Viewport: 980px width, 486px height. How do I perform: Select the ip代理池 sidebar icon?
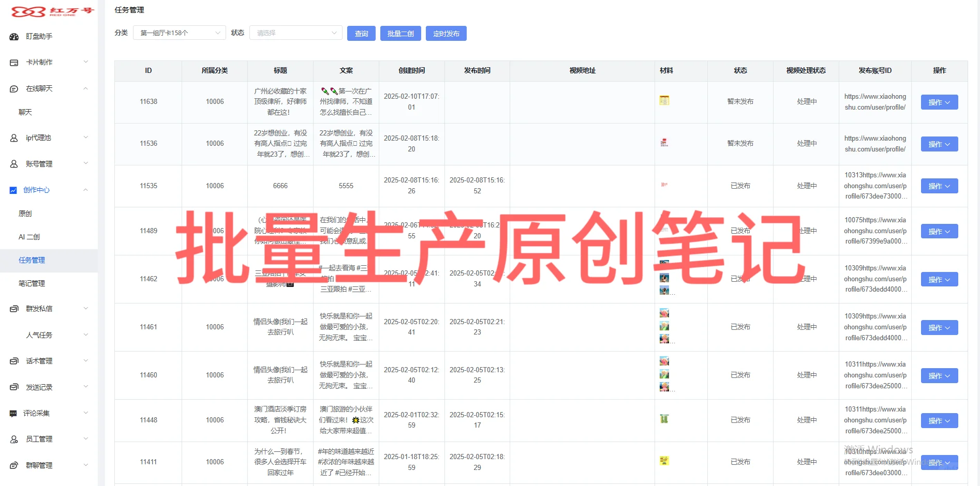pyautogui.click(x=13, y=138)
